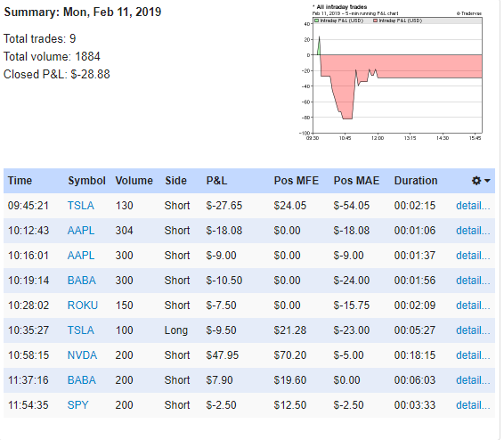Select the 10:58:15 time cell
Image resolution: width=504 pixels, height=440 pixels.
pyautogui.click(x=28, y=355)
